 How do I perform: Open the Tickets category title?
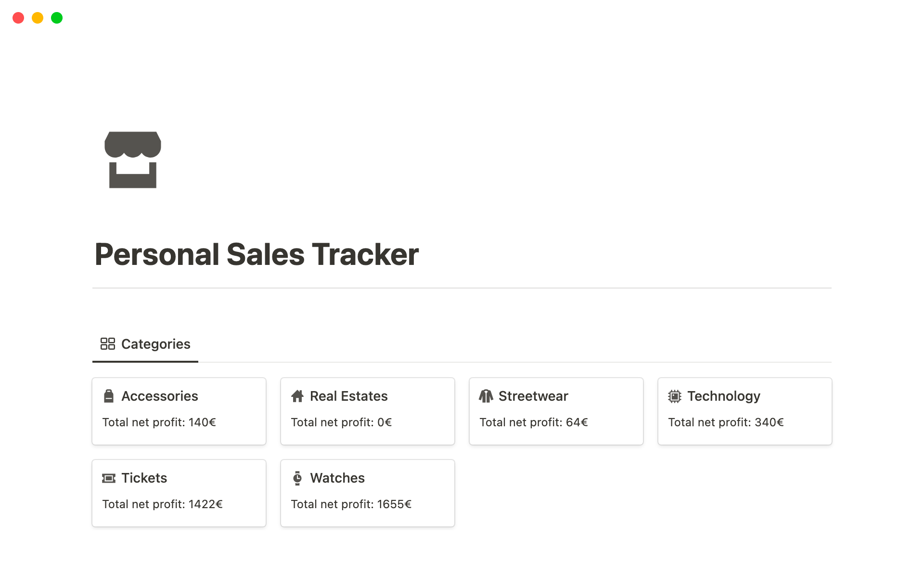[x=144, y=478]
